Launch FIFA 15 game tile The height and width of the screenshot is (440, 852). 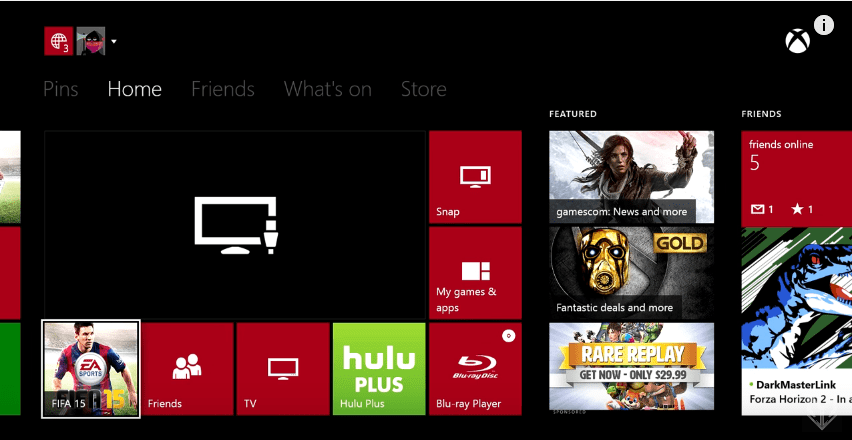pos(91,369)
